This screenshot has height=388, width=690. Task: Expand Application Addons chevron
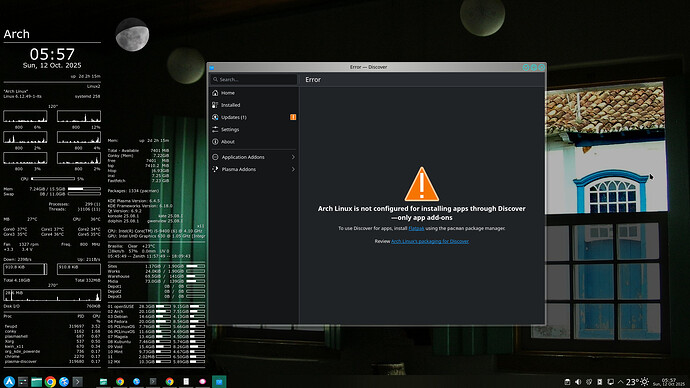pos(293,157)
